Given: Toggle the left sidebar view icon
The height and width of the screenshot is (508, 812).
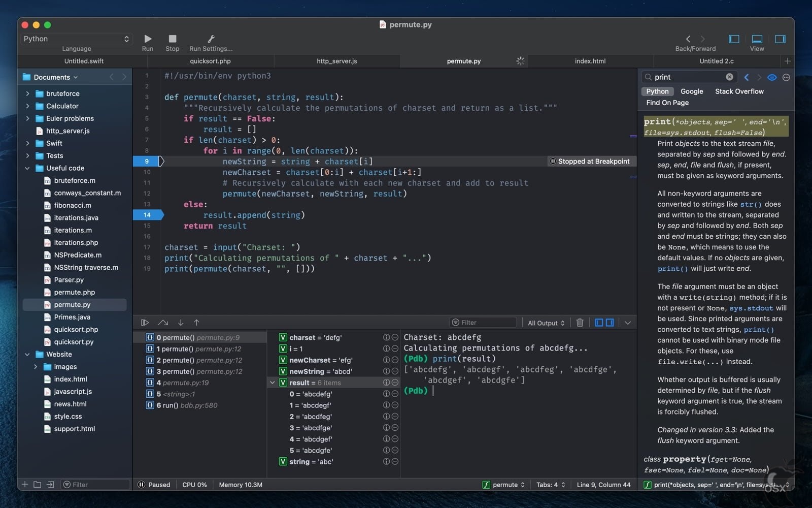Looking at the screenshot, I should tap(734, 39).
